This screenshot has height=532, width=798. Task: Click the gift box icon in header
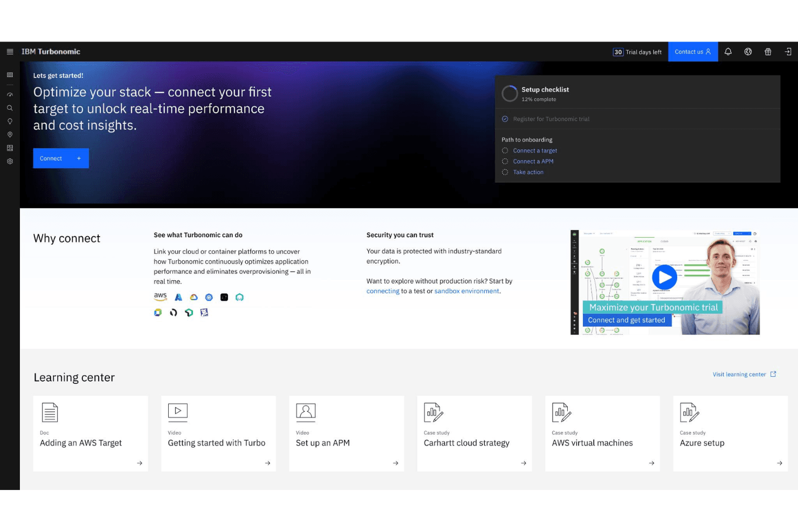pos(768,52)
